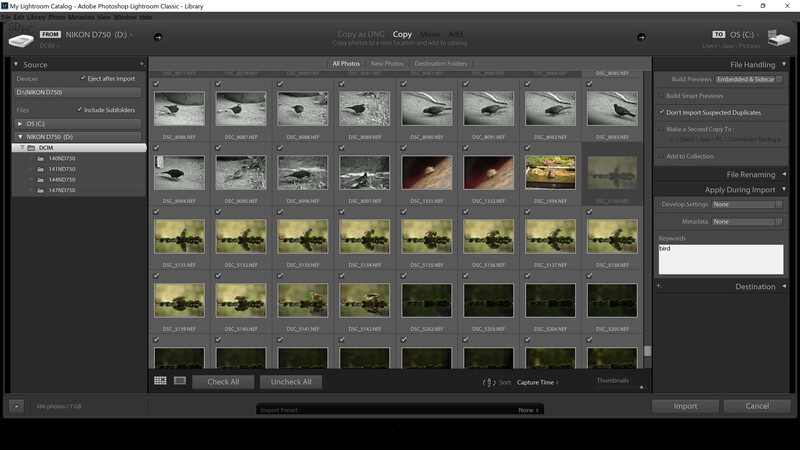Image resolution: width=800 pixels, height=450 pixels.
Task: Show New Photos tab
Action: (x=387, y=64)
